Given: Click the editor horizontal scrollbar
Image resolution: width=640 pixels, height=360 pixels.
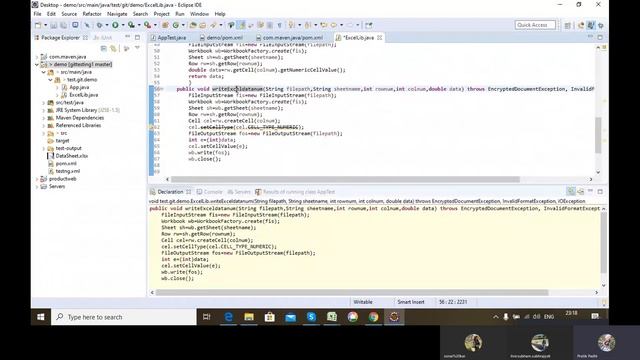Looking at the screenshot, I should click(345, 179).
